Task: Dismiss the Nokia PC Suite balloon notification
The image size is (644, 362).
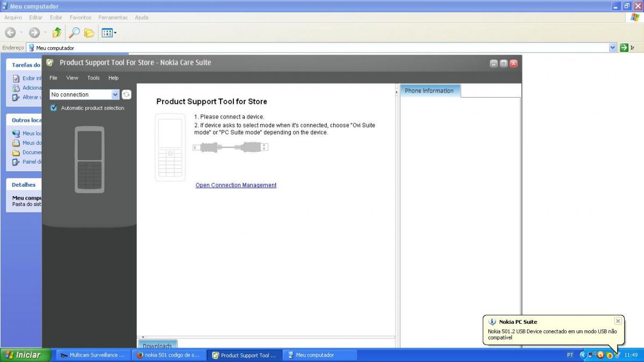Action: pos(618,321)
